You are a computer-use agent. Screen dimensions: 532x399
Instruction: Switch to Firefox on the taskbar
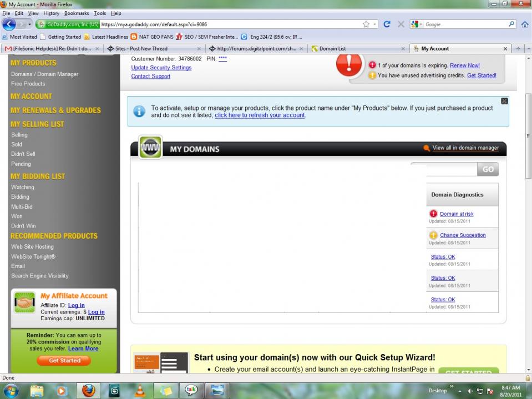coord(88,391)
